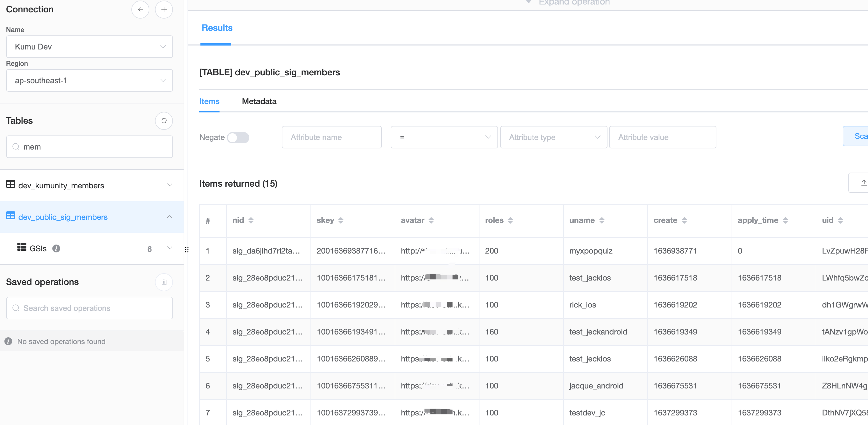Click the trash icon in Saved operations
868x425 pixels.
point(164,282)
